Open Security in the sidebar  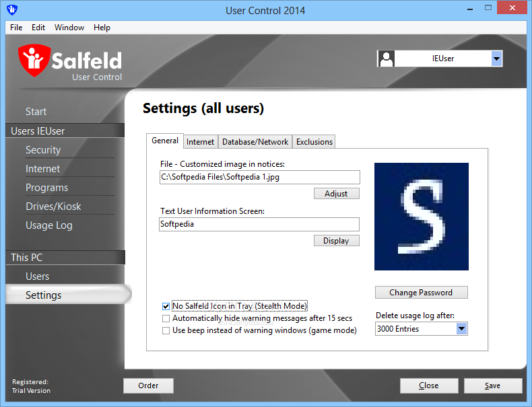tap(43, 150)
